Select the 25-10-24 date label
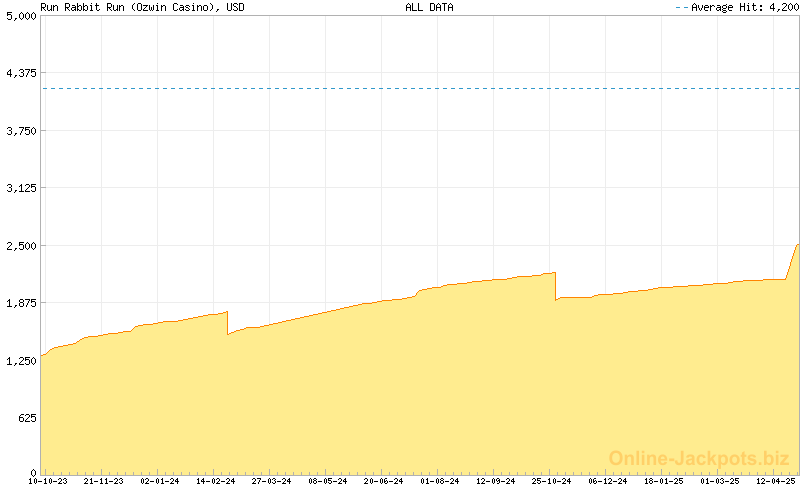The image size is (800, 490). [552, 481]
